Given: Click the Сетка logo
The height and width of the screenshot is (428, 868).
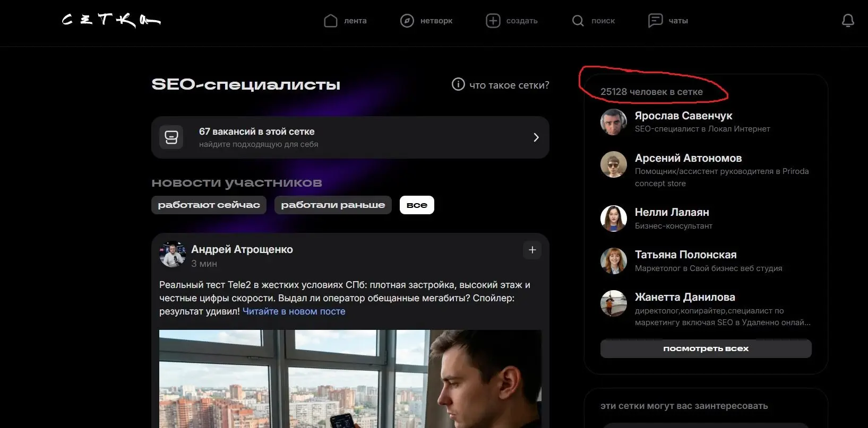Looking at the screenshot, I should [111, 20].
